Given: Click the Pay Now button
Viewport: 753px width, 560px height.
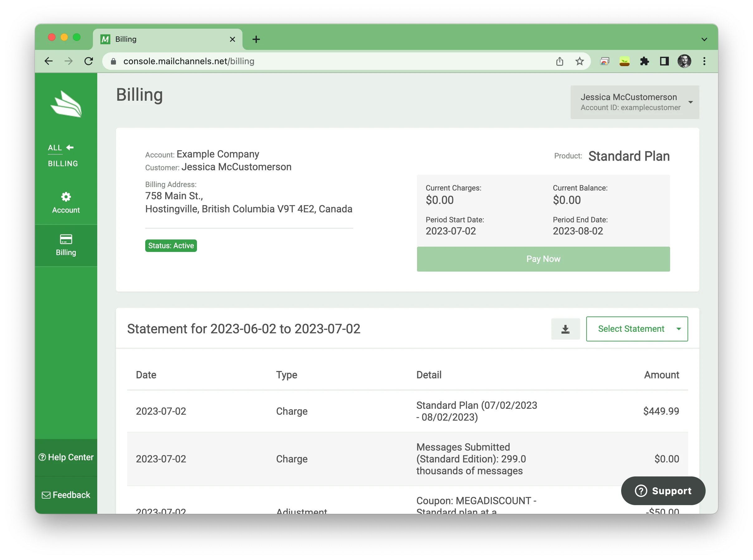Looking at the screenshot, I should pyautogui.click(x=543, y=259).
